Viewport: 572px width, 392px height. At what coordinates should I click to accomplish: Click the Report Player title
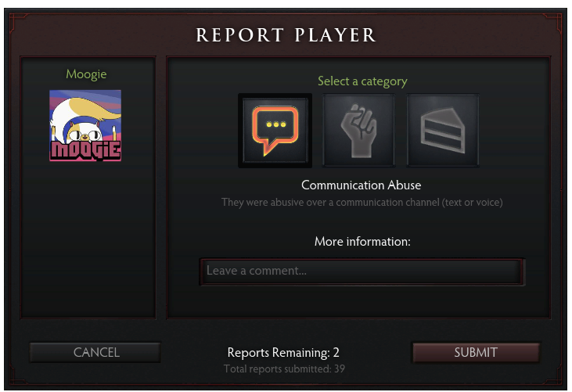coord(286,35)
